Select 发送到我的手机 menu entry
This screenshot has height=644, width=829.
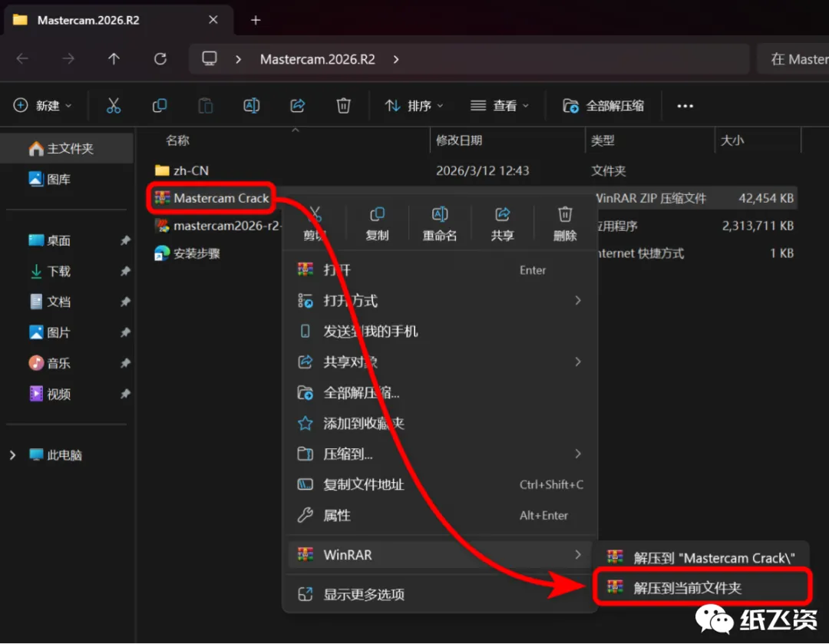[440, 332]
